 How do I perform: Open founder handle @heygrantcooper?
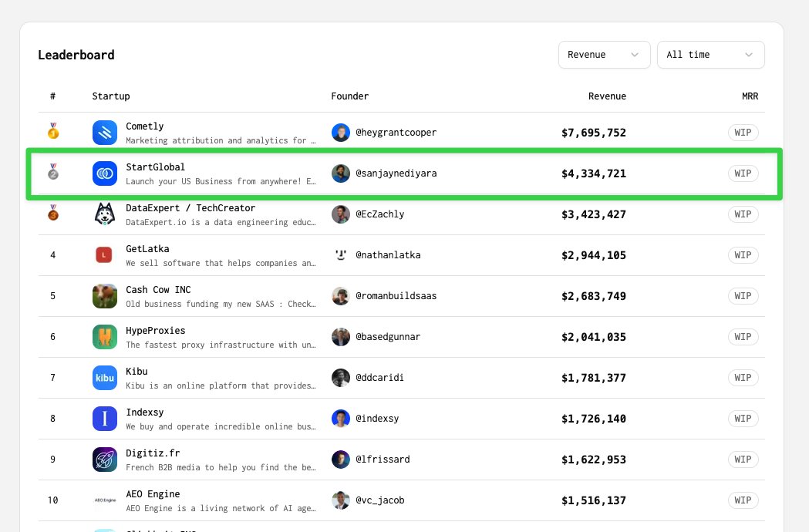pos(396,133)
